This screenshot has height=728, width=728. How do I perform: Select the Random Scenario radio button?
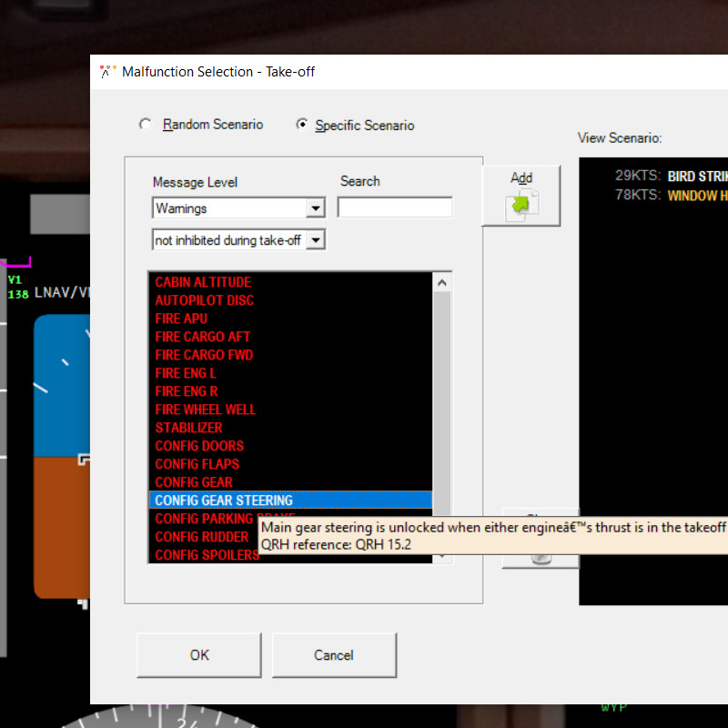pyautogui.click(x=145, y=125)
